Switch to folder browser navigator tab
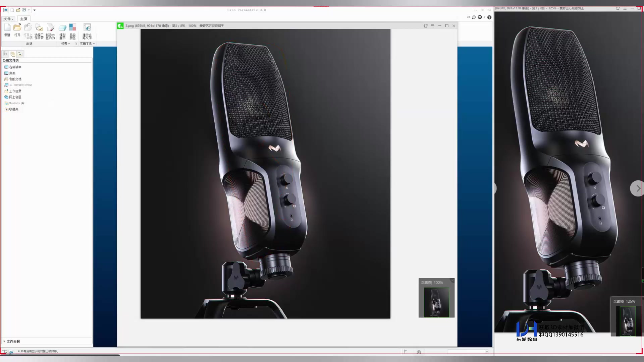Viewport: 644px width, 362px height. coord(13,54)
